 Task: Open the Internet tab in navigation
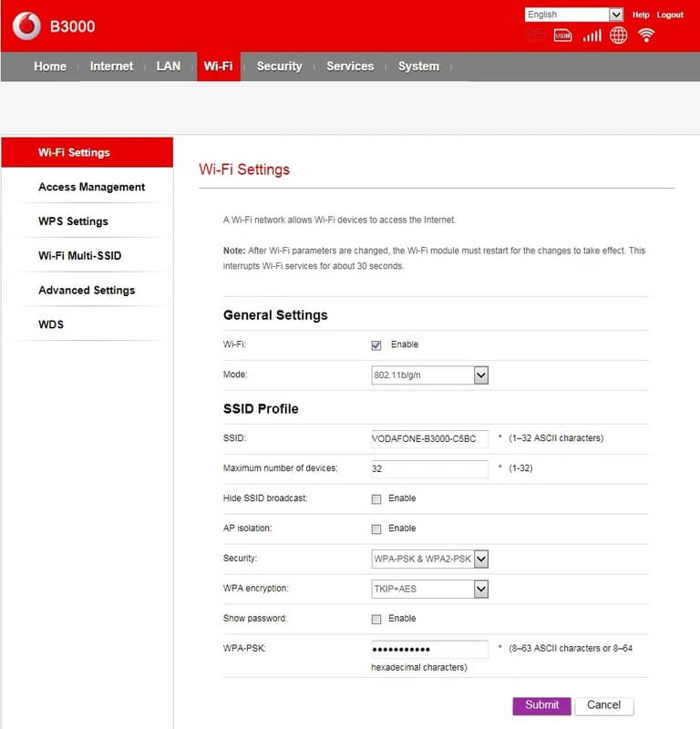(x=111, y=67)
